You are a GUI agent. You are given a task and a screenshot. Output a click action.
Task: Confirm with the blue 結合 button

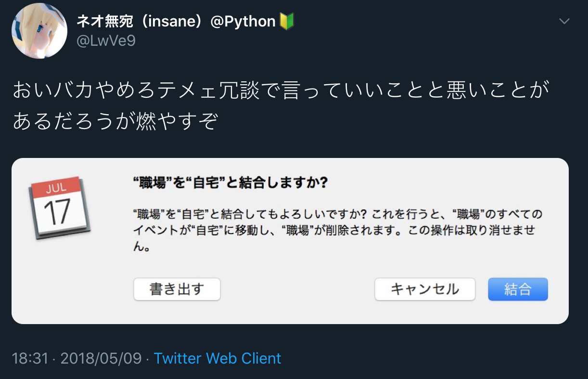pyautogui.click(x=518, y=289)
